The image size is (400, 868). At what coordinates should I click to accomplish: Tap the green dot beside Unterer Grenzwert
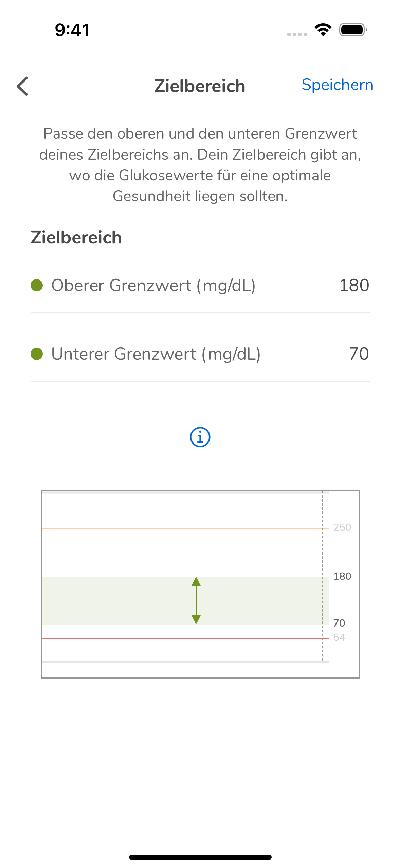[x=37, y=354]
